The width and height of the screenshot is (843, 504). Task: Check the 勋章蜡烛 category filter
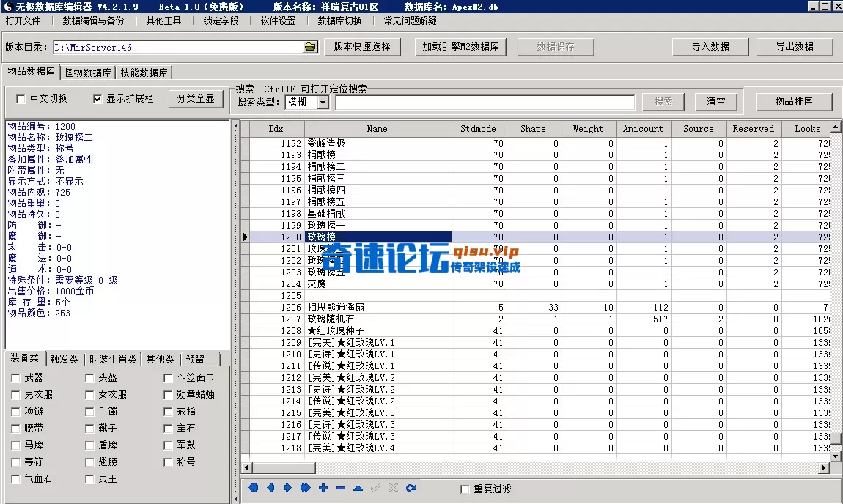[x=169, y=395]
